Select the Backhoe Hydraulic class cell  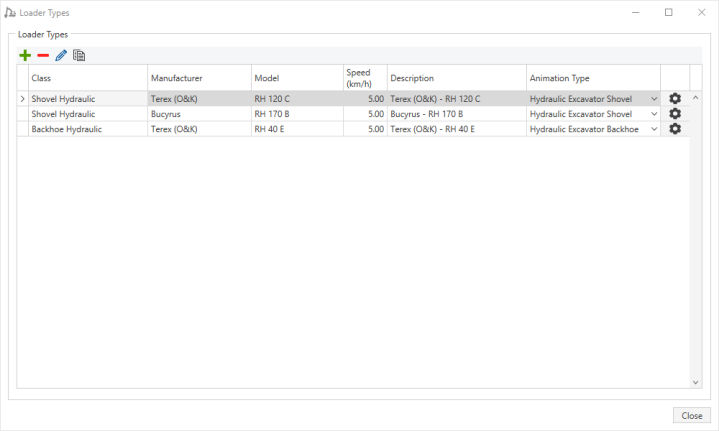[87, 129]
